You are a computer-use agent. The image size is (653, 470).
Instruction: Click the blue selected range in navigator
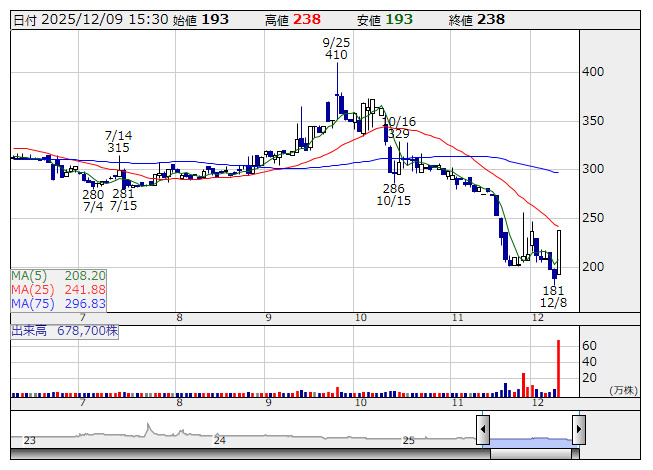530,439
